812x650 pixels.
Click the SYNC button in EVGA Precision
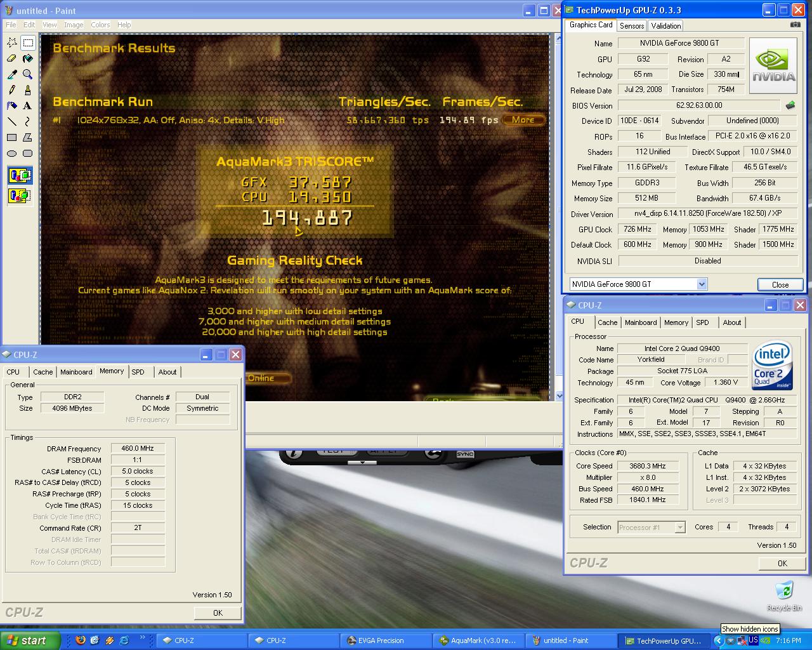tap(465, 454)
